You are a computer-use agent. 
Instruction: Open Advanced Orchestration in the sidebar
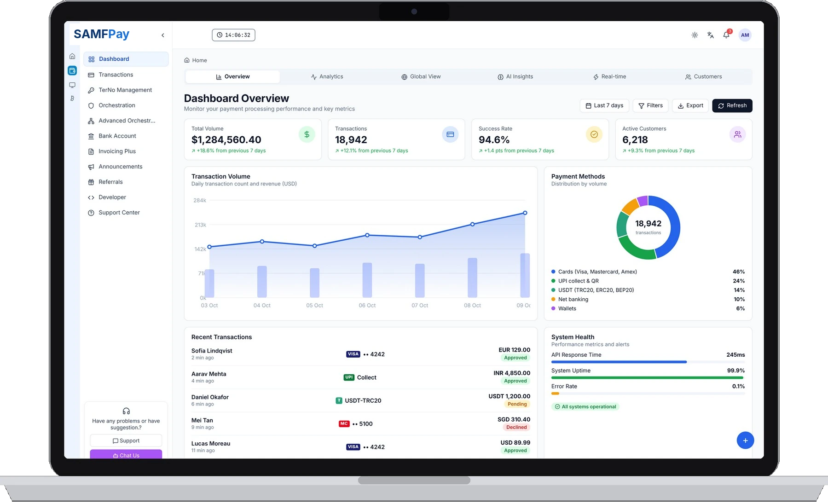(x=126, y=121)
